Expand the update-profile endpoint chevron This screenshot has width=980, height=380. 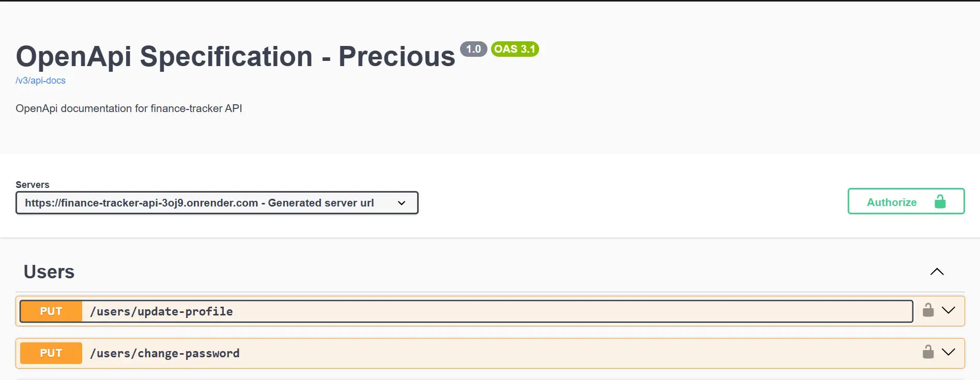pos(948,310)
